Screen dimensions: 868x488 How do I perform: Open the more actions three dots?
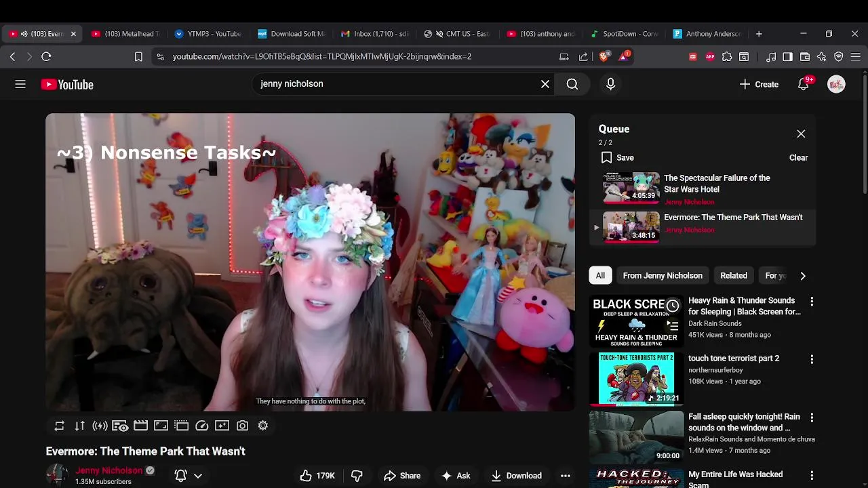coord(566,476)
